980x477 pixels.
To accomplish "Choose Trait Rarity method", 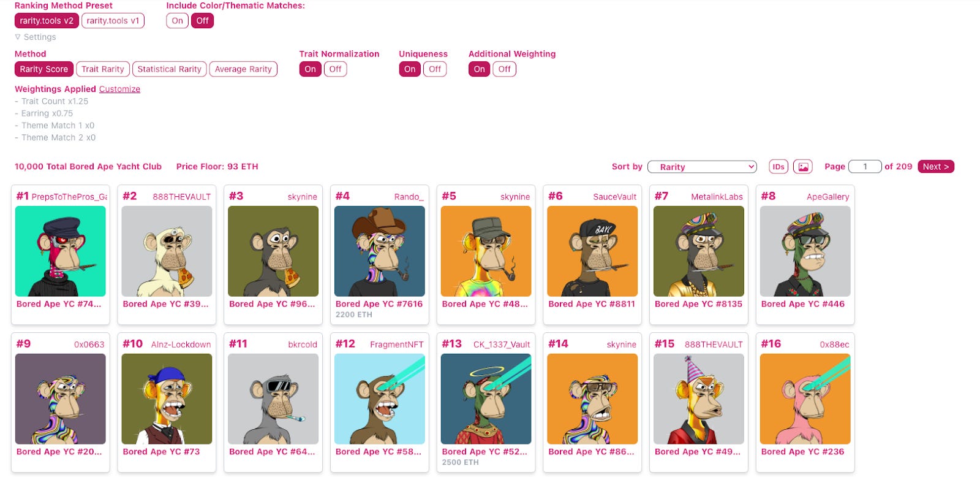I will pyautogui.click(x=103, y=69).
